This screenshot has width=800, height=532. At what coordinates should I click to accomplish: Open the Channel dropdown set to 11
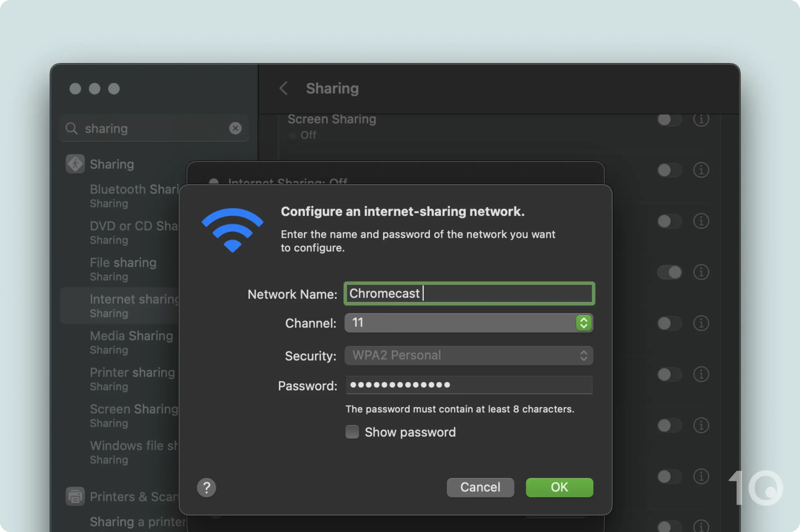468,323
